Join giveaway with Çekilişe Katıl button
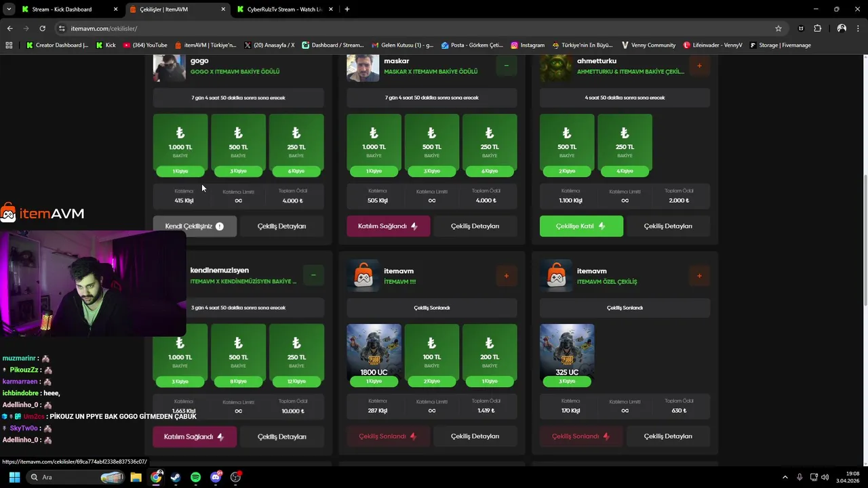The width and height of the screenshot is (868, 488). click(581, 226)
